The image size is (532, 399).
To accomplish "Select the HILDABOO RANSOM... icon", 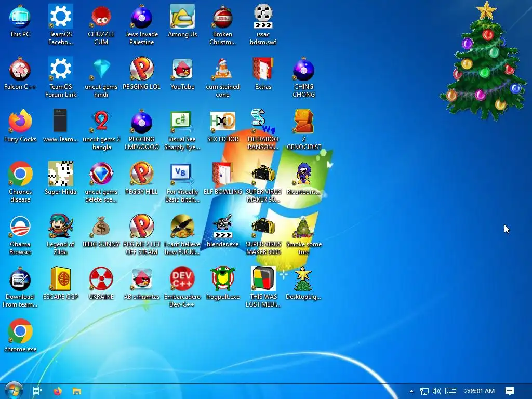I will click(263, 129).
